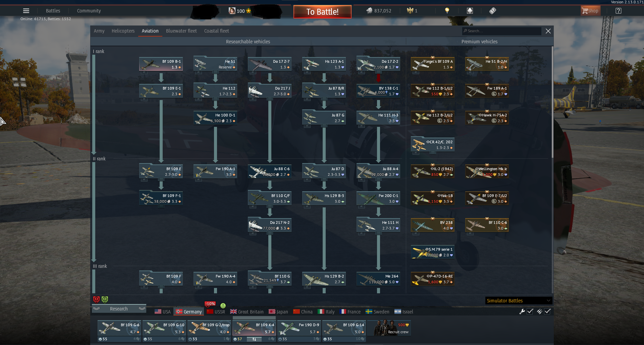
Task: Select the Israel nation
Action: pyautogui.click(x=404, y=312)
